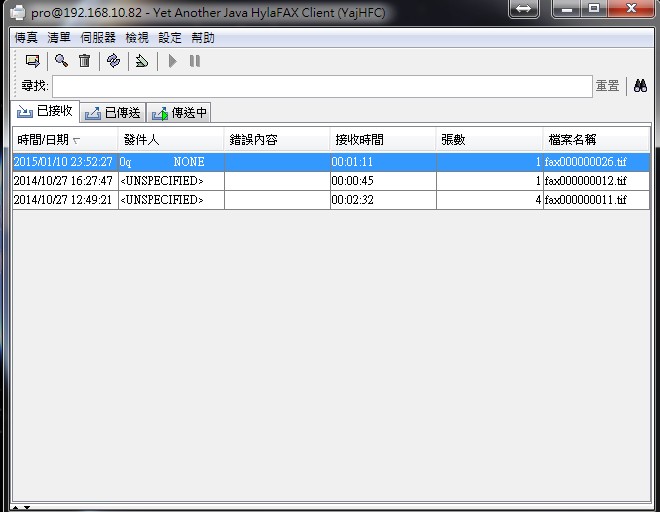Sort by 時間/日期 column header
Image resolution: width=660 pixels, height=512 pixels.
(65, 140)
